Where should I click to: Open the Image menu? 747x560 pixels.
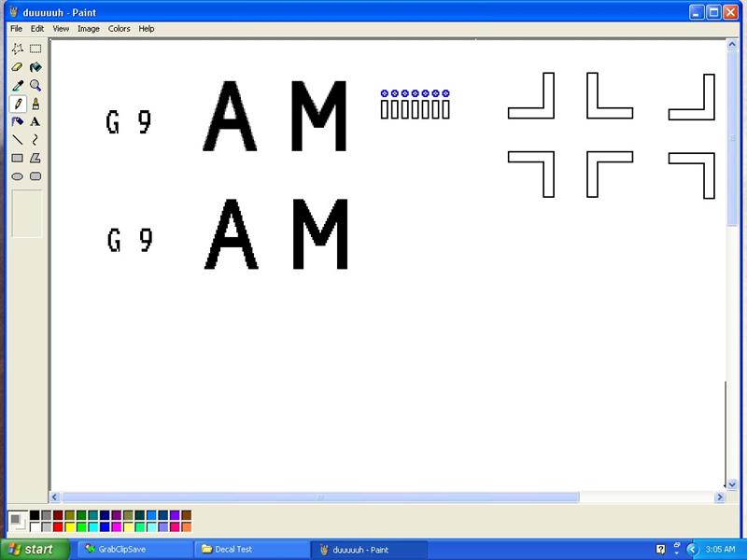pos(89,29)
